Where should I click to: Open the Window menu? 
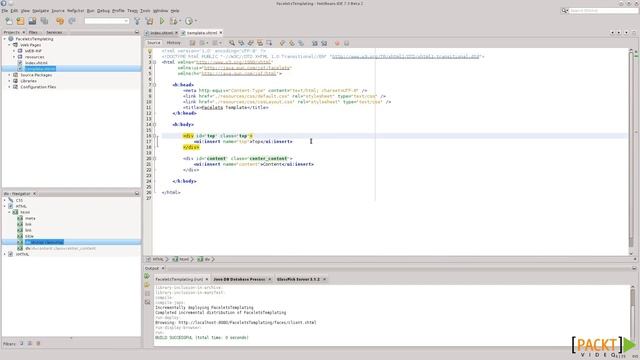point(160,11)
